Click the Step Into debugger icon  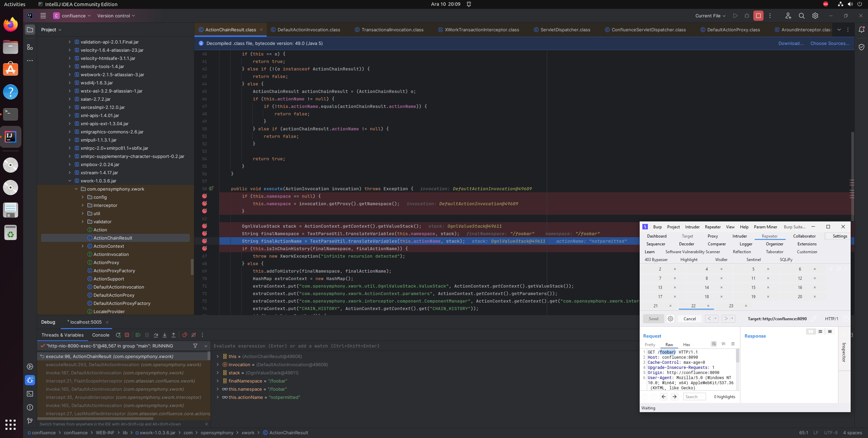click(x=165, y=335)
